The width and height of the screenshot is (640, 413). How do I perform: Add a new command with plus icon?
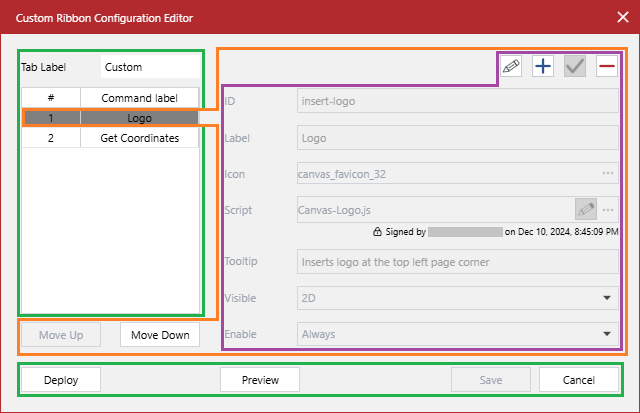(x=543, y=67)
